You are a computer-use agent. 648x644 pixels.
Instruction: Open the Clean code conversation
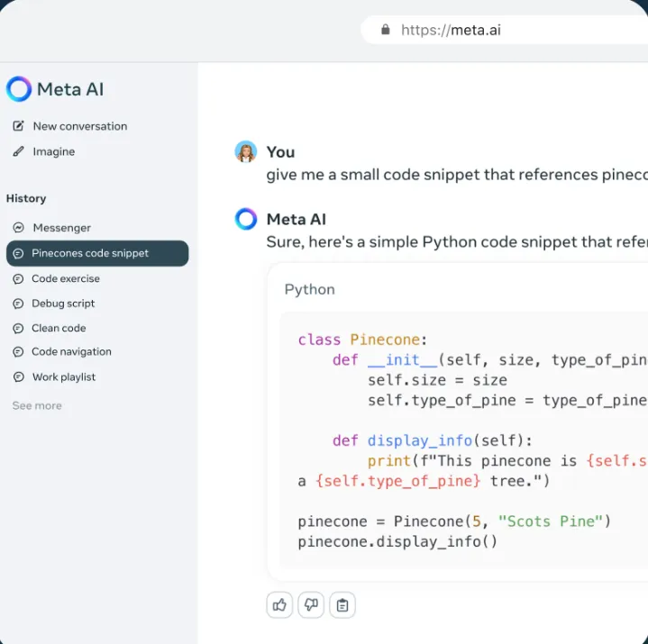[59, 328]
